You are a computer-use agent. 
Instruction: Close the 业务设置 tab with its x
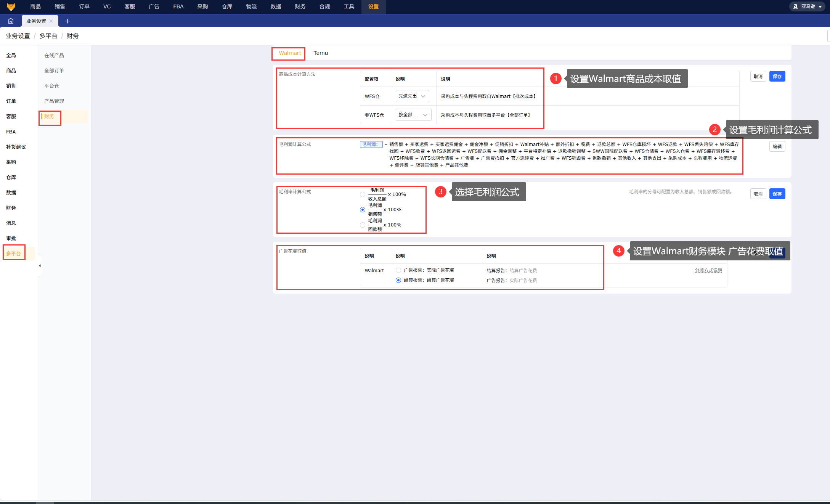click(51, 21)
